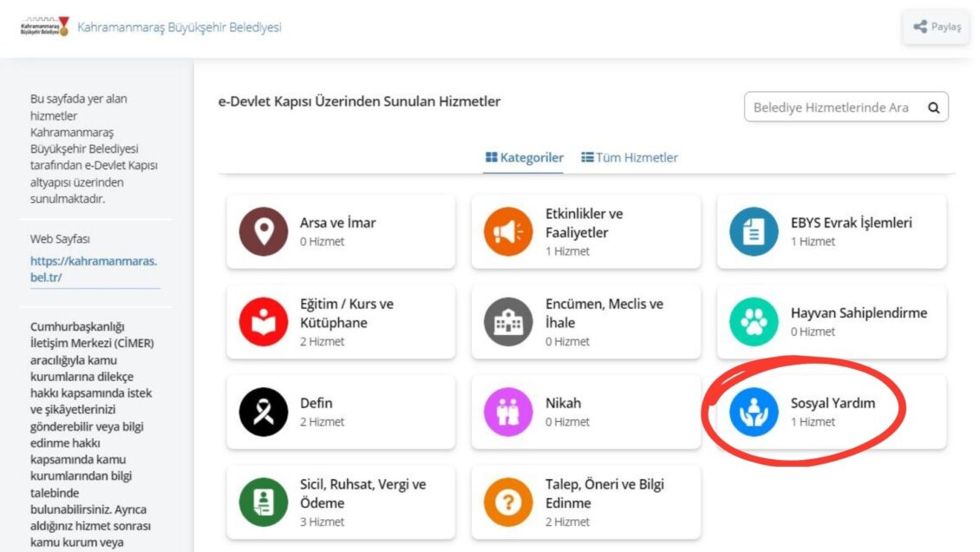This screenshot has width=980, height=552.
Task: Click the Hayvan Sahiplendirme paw icon
Action: [x=754, y=322]
